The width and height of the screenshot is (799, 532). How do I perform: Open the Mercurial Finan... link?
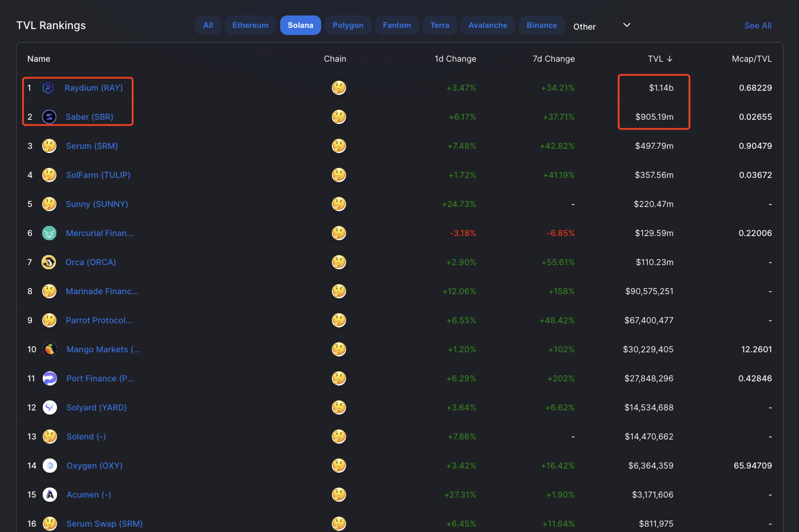(100, 233)
